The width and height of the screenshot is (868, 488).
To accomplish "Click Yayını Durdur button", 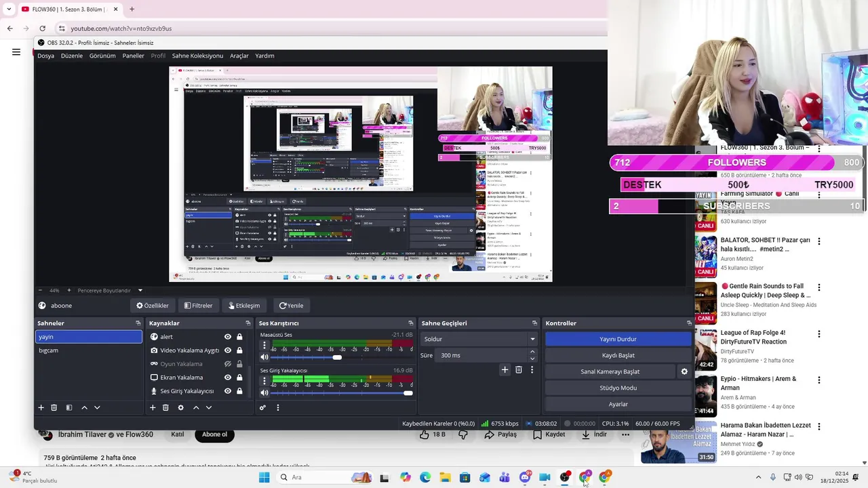I will pos(618,339).
